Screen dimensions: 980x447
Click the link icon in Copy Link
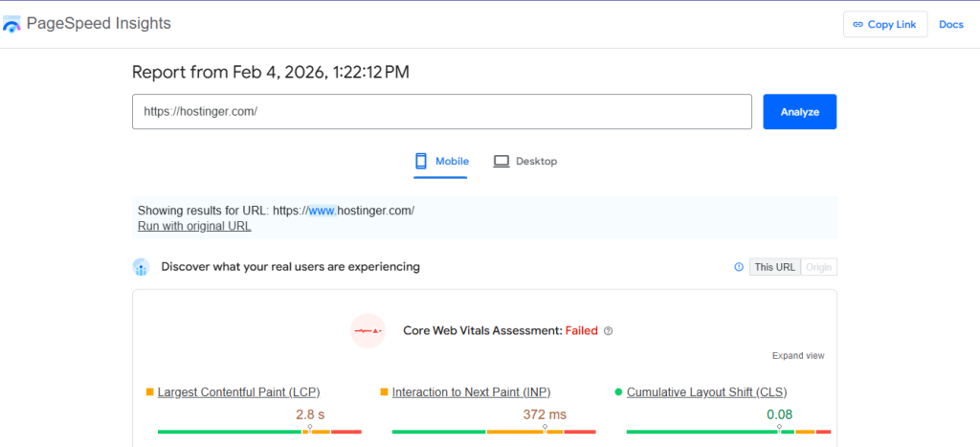tap(857, 24)
